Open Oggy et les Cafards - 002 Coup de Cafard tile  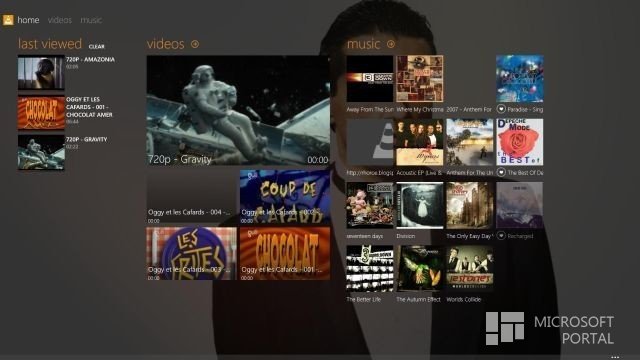coord(285,197)
